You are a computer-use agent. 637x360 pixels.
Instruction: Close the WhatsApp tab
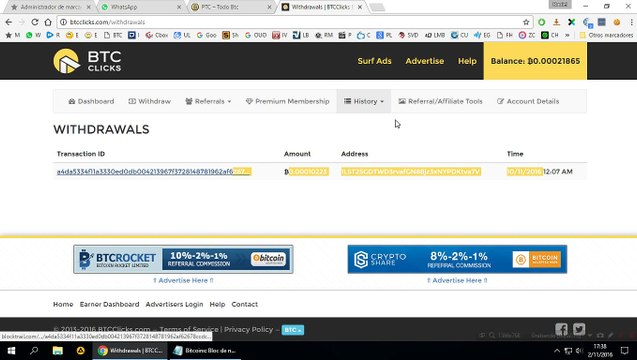click(x=180, y=7)
